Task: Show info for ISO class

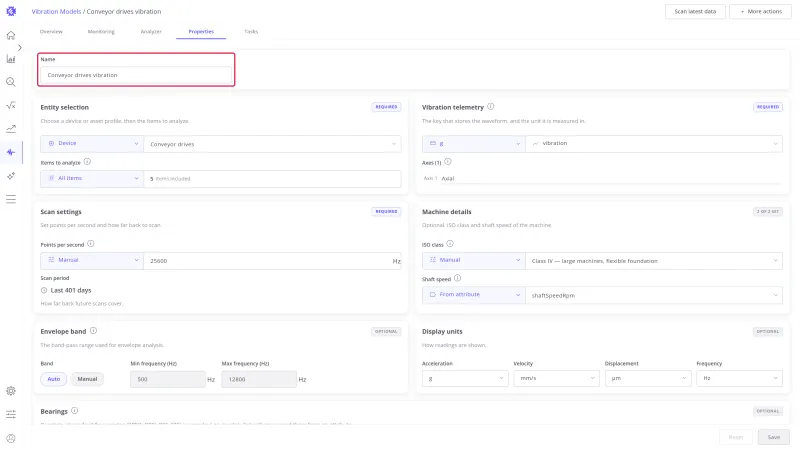Action: (x=450, y=244)
